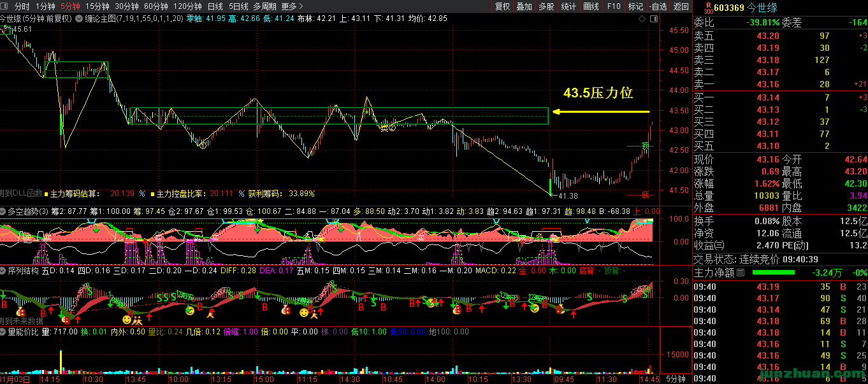
Task: Select the 60分钟 period tab
Action: click(156, 6)
